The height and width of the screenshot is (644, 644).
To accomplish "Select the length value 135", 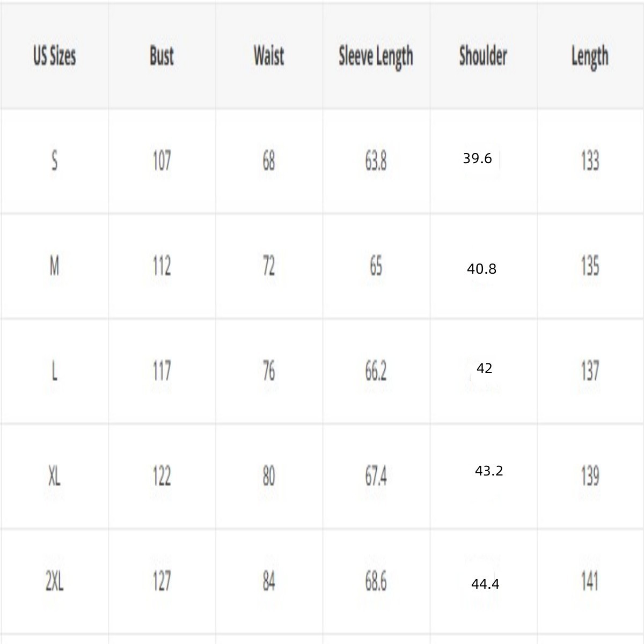I will (590, 266).
